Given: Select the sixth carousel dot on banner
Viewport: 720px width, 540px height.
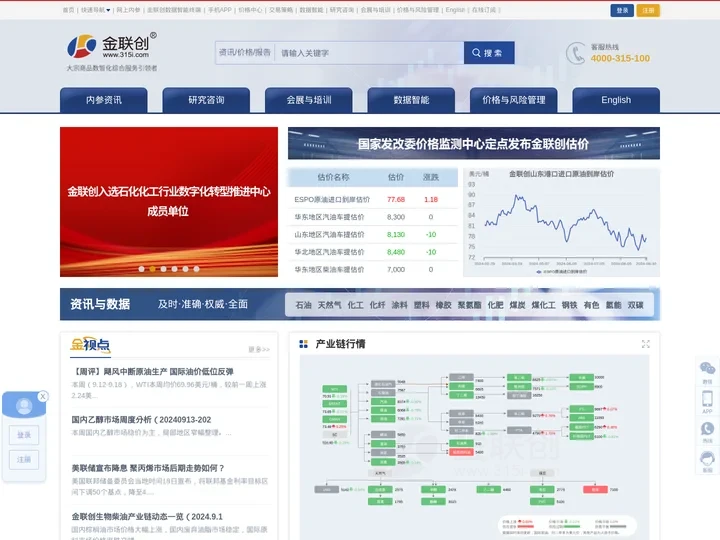Looking at the screenshot, I should pos(197,269).
